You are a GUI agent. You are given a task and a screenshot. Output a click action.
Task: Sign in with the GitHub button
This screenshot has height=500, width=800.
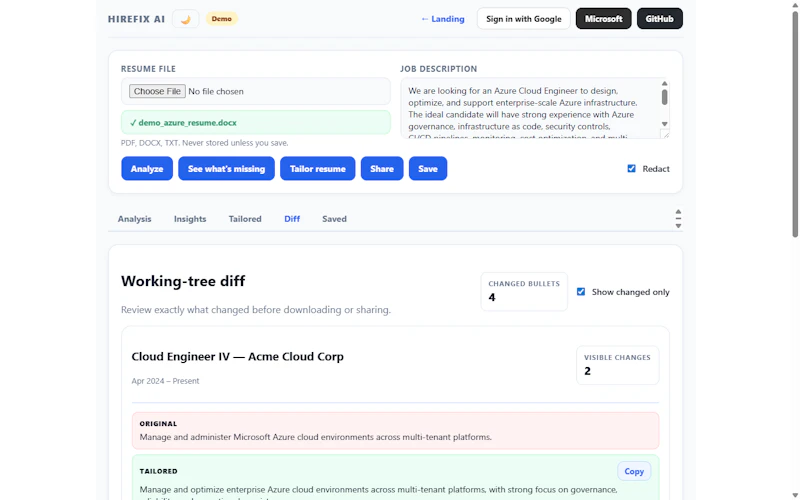click(660, 19)
